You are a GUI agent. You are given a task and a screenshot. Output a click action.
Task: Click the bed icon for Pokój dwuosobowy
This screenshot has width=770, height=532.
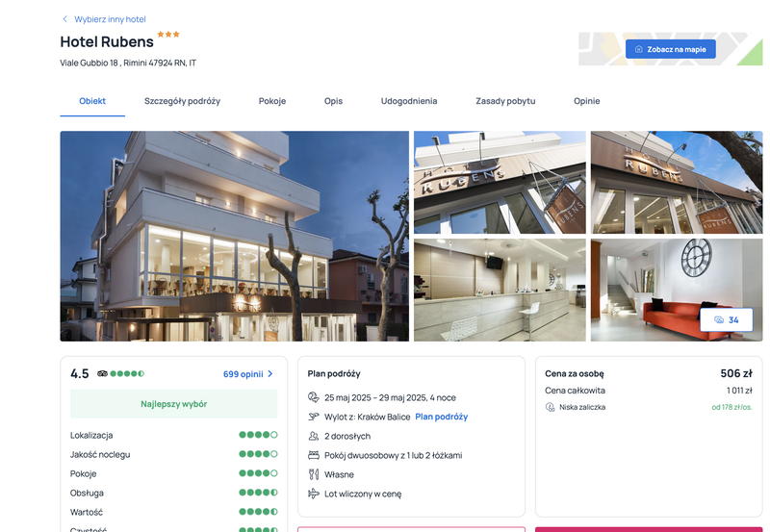click(314, 455)
